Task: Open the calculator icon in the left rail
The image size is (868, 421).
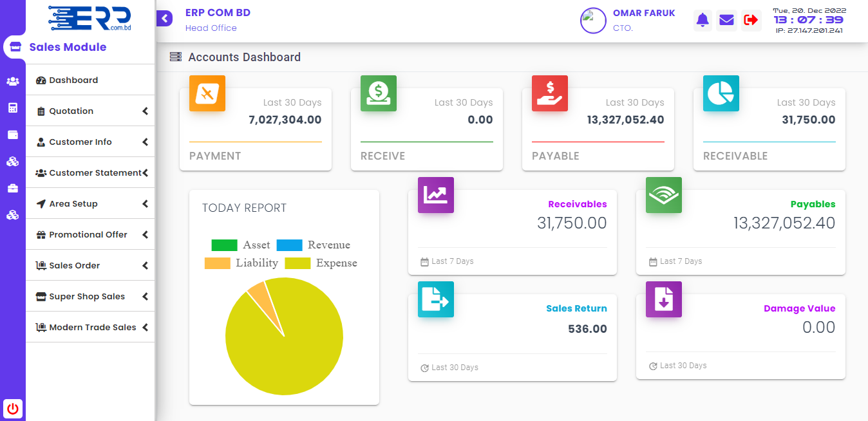Action: pyautogui.click(x=13, y=108)
